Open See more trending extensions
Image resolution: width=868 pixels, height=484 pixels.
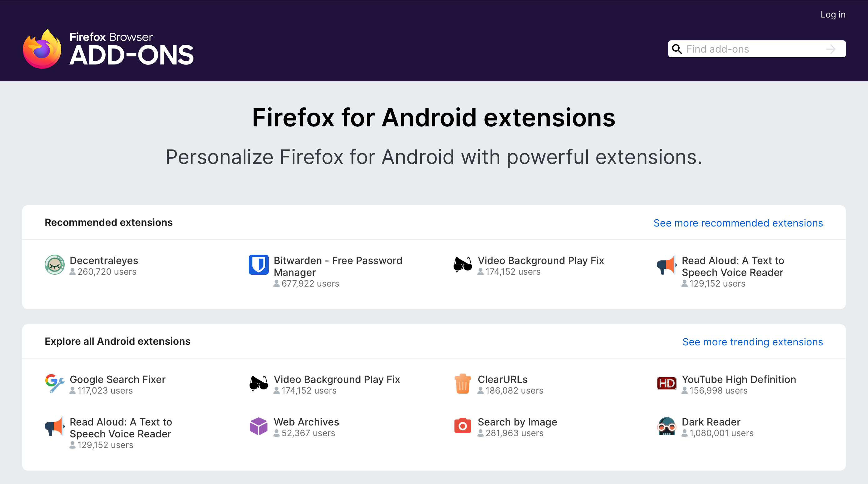pyautogui.click(x=752, y=342)
